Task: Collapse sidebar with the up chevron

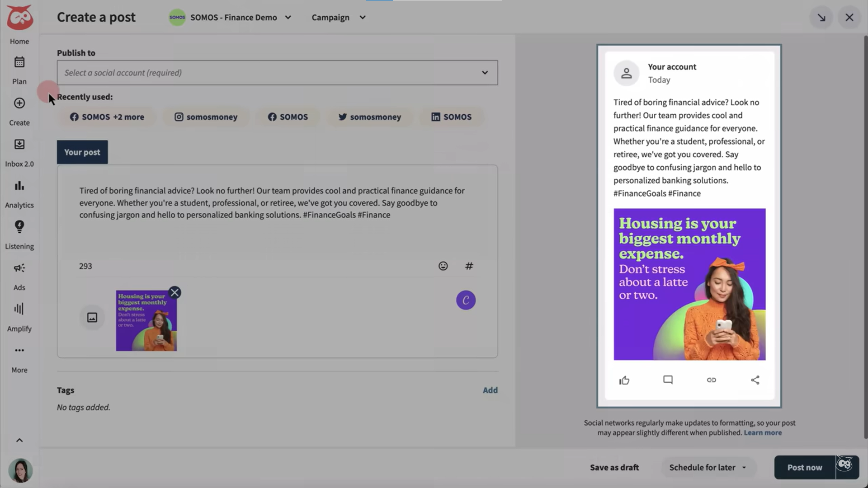Action: tap(19, 440)
